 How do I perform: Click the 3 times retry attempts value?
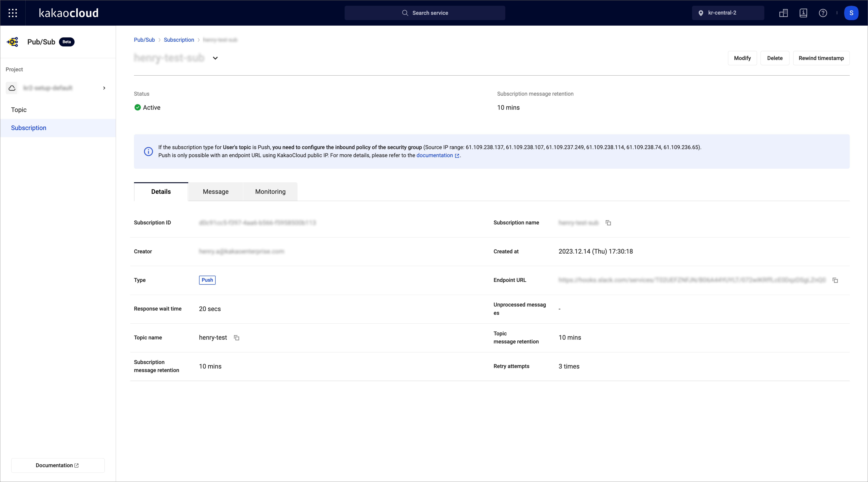tap(569, 366)
